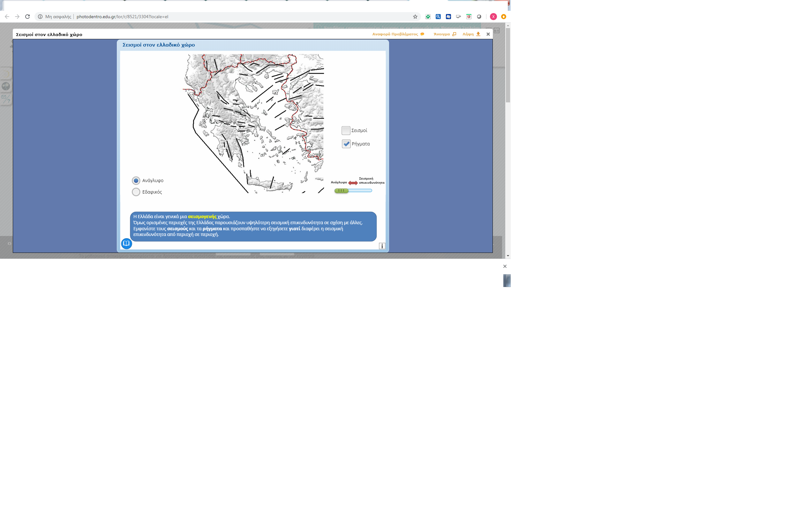Click the site info icon in address bar
812x523 pixels.
(40, 17)
